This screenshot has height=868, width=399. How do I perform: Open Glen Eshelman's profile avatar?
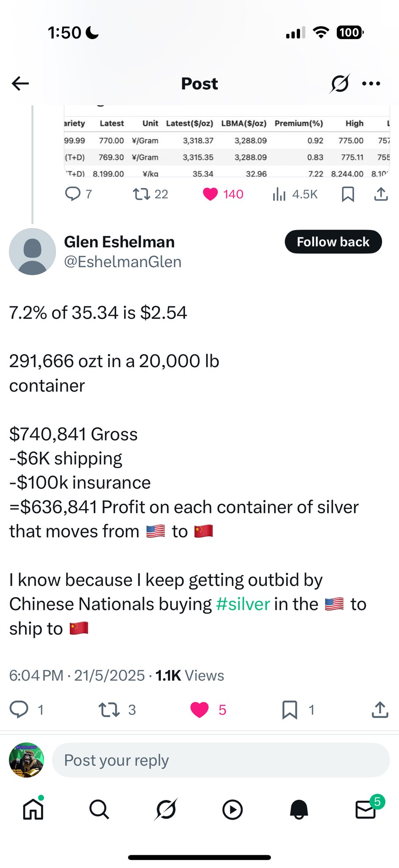tap(32, 252)
